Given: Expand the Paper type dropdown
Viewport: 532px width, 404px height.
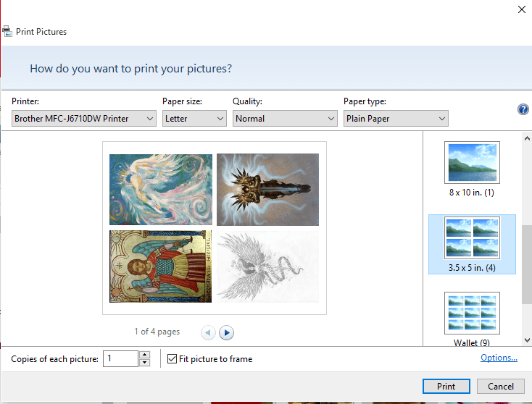Looking at the screenshot, I should pos(396,119).
